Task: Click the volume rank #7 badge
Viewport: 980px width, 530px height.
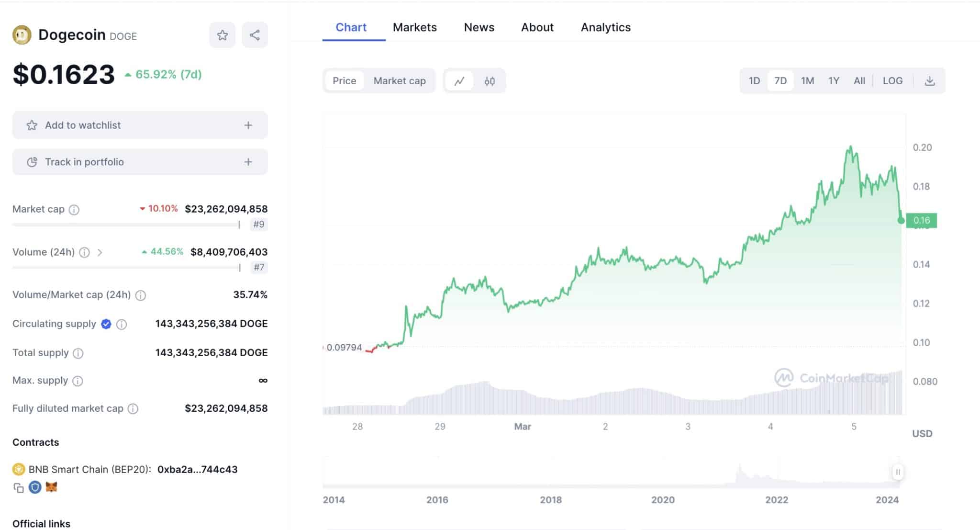Action: (x=259, y=267)
